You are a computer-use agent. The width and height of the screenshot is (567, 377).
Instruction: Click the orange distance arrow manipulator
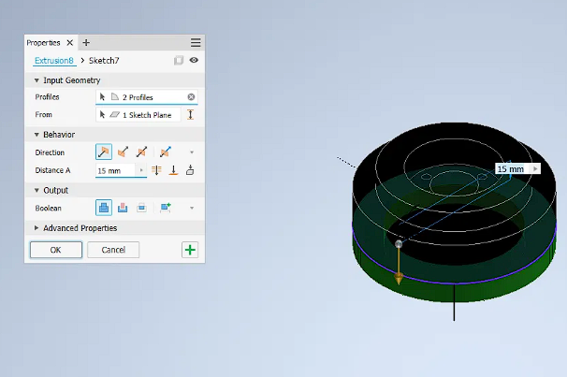(398, 278)
